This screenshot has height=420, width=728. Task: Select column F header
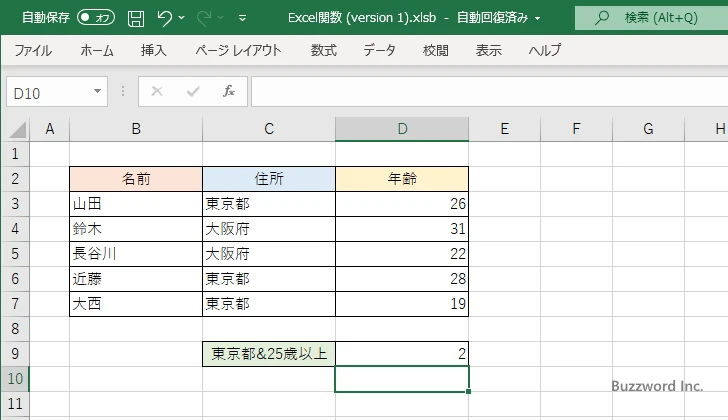576,129
